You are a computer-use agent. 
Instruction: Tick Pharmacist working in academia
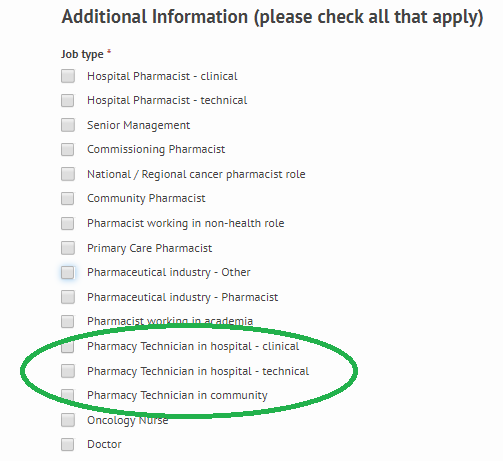pos(68,322)
